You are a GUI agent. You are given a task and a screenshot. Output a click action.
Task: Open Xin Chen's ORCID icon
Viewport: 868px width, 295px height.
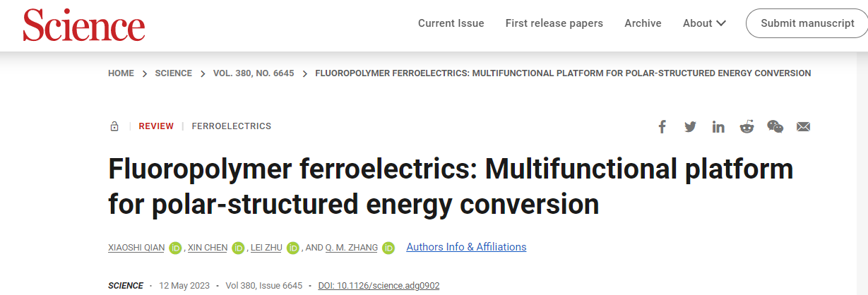tap(238, 248)
